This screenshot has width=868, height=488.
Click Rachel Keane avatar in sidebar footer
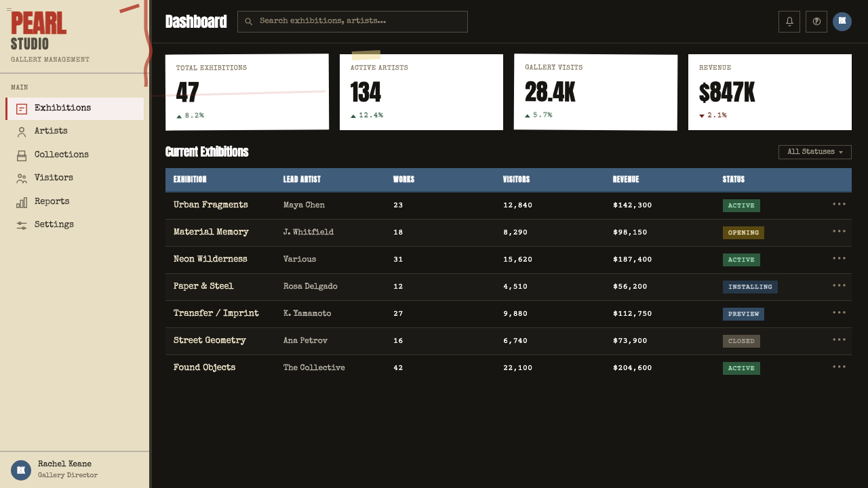(x=21, y=470)
